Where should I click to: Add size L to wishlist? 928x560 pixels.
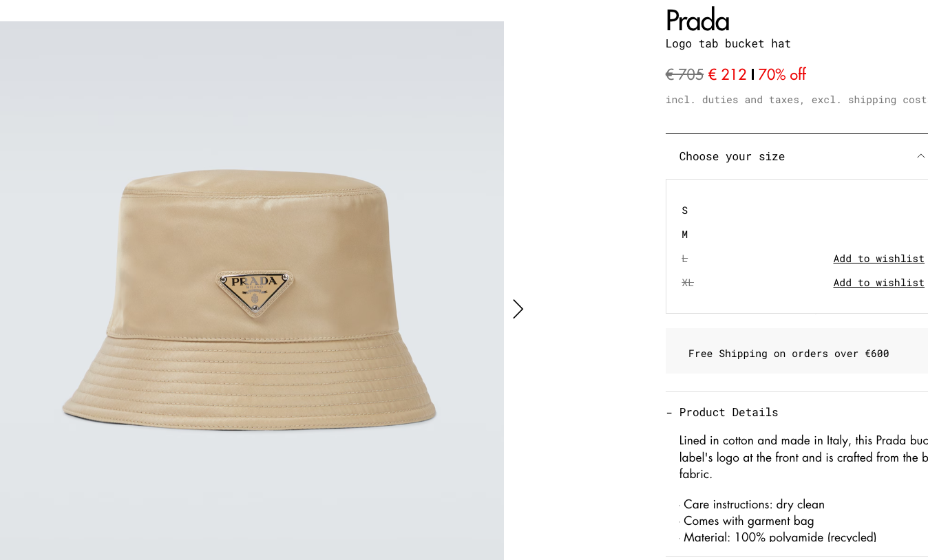[x=878, y=259]
